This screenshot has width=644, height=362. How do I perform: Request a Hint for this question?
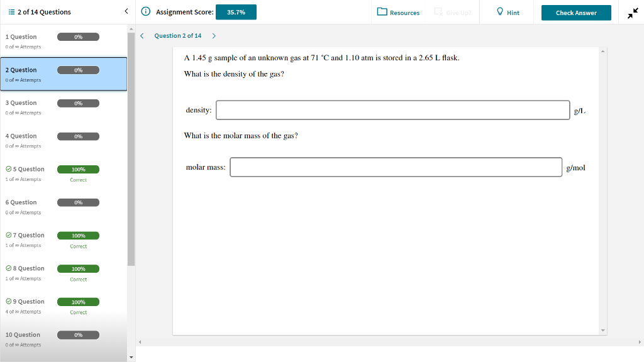click(507, 12)
